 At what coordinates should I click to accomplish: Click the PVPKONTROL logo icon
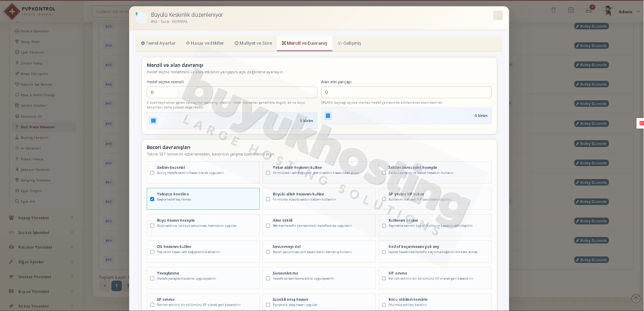tap(12, 12)
